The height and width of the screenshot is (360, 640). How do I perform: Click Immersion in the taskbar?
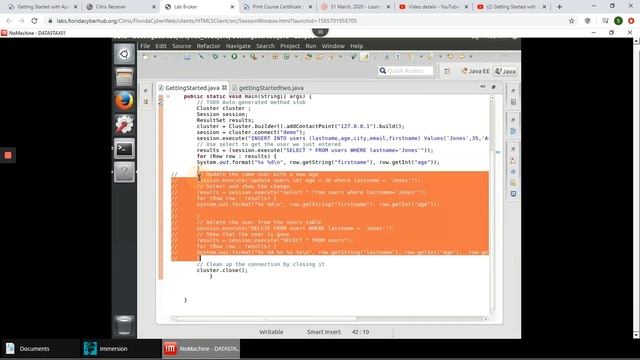pos(121,349)
